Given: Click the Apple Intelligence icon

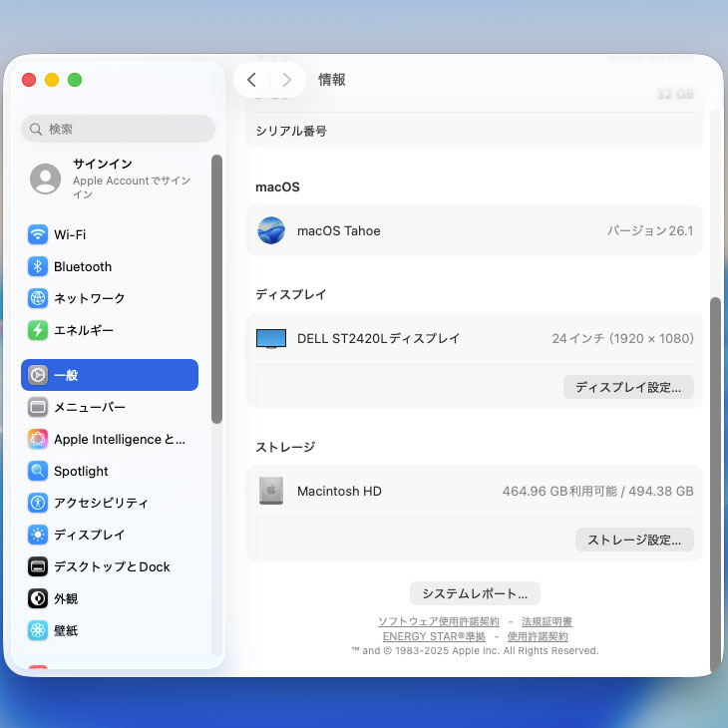Looking at the screenshot, I should pyautogui.click(x=38, y=439).
